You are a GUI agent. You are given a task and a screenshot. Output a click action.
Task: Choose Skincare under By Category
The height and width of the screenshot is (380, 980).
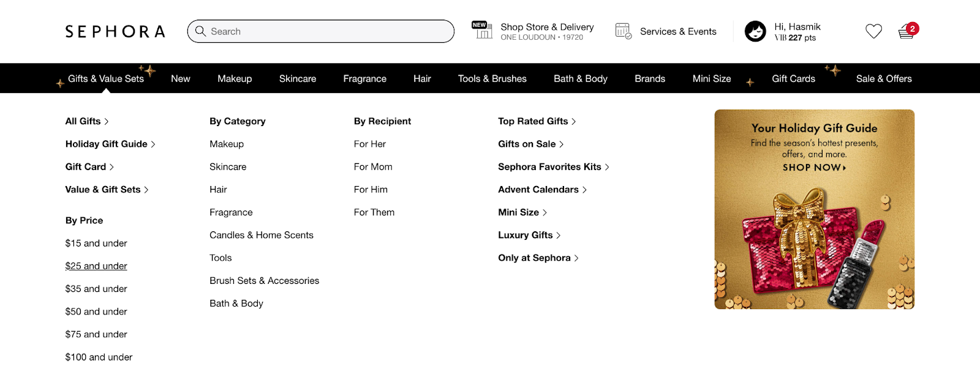click(x=228, y=166)
